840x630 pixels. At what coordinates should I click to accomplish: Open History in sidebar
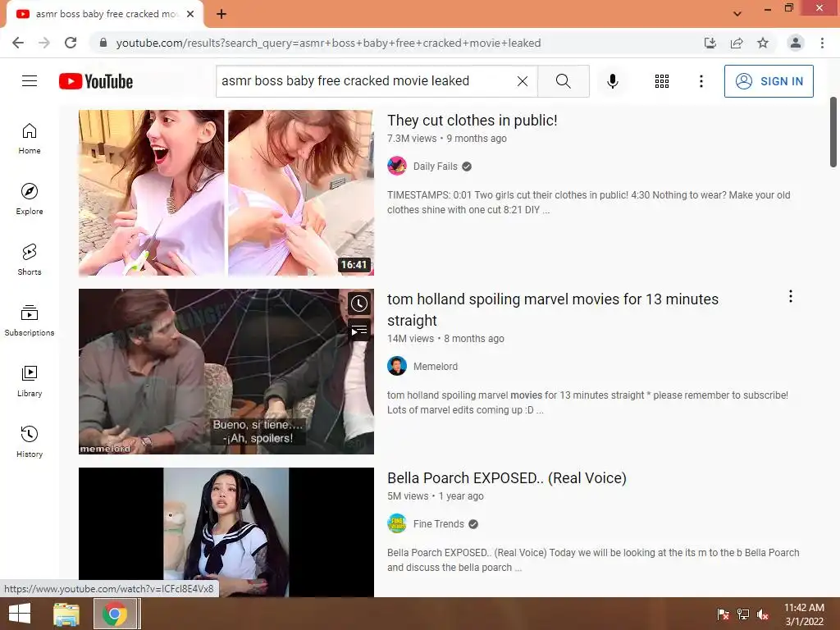pyautogui.click(x=30, y=441)
